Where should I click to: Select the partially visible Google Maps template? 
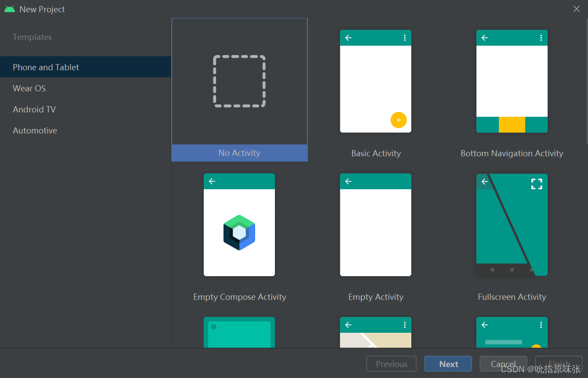coord(375,332)
